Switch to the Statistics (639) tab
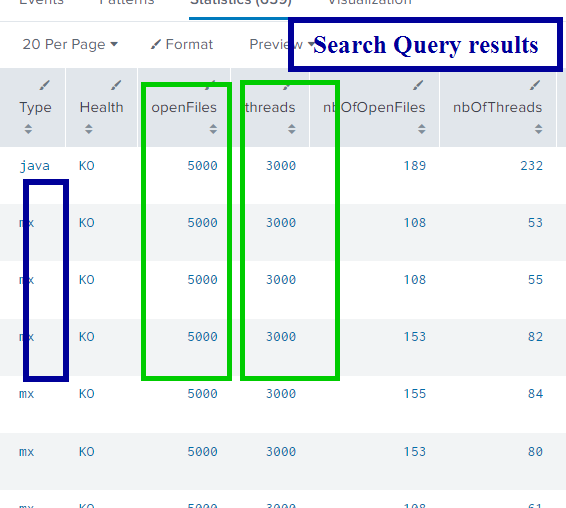Image resolution: width=566 pixels, height=508 pixels. tap(240, 2)
